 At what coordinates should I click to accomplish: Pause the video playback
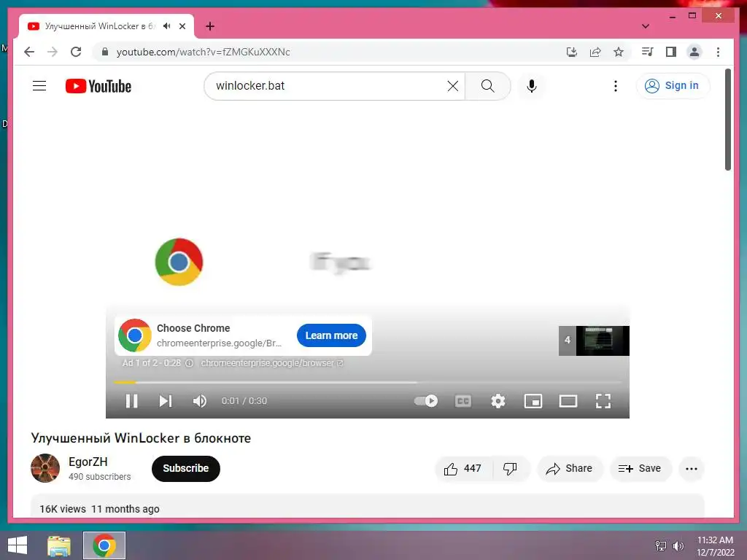[131, 401]
